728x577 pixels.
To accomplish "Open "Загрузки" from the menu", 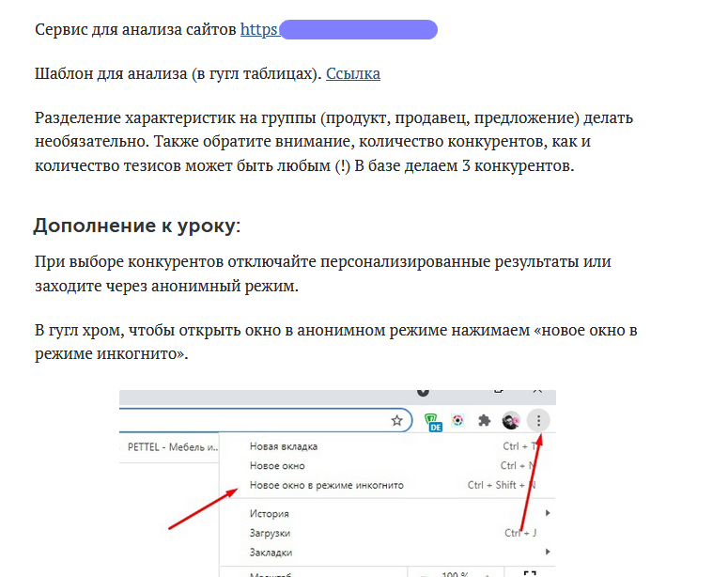I will coord(271,533).
